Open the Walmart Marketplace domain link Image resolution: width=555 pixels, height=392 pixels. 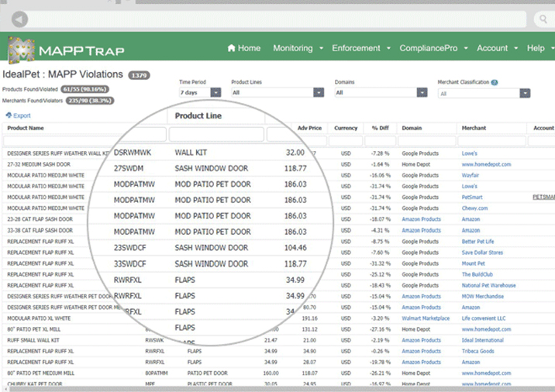coord(426,318)
